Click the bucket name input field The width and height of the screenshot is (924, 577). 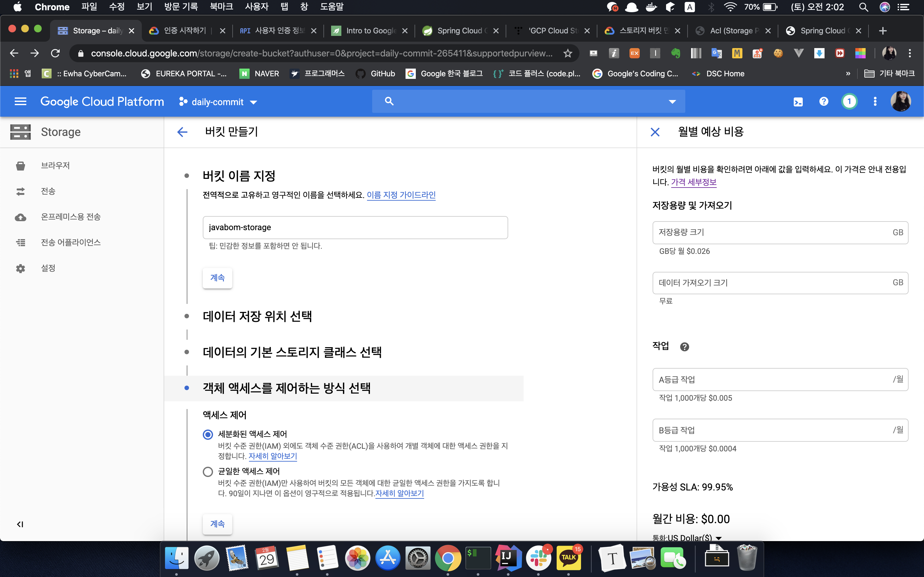click(355, 228)
